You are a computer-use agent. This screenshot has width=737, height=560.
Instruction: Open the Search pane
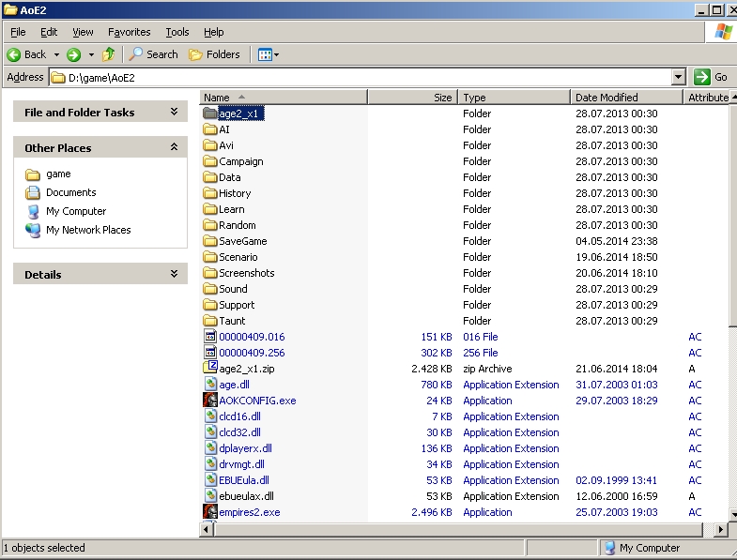point(153,54)
